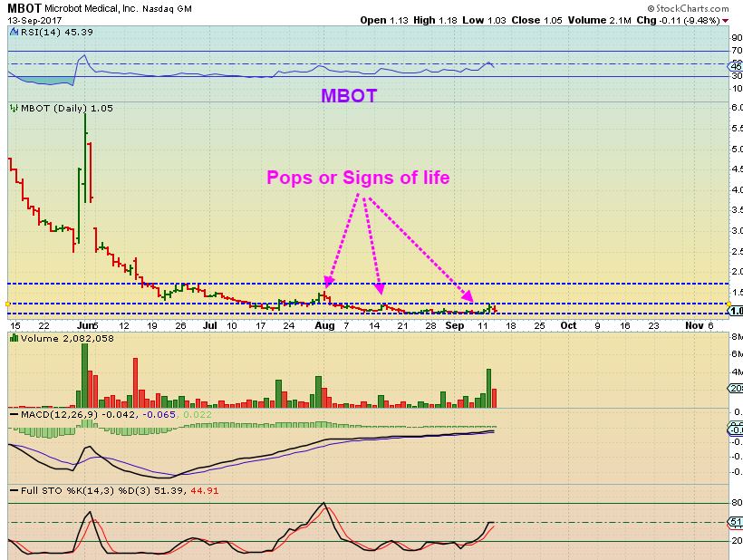Click the arrowhead pointing at early August pop
Screen dimensions: 743x560
[329, 283]
